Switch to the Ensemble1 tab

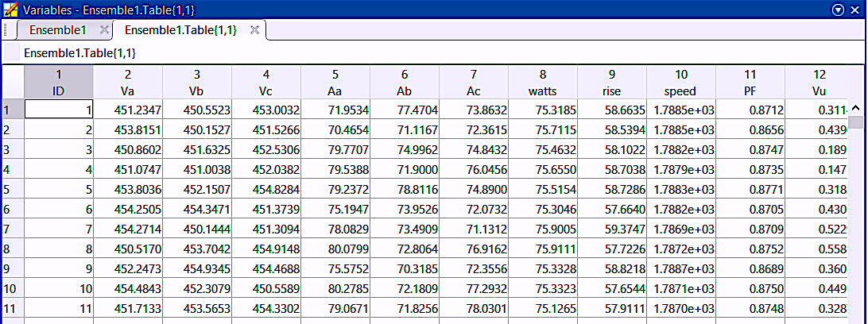click(57, 30)
